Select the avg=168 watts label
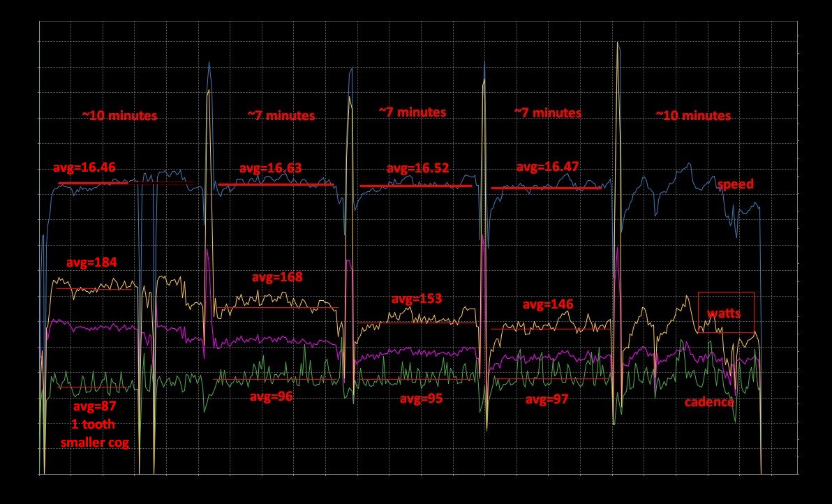Screen dimensions: 832x504 277,277
